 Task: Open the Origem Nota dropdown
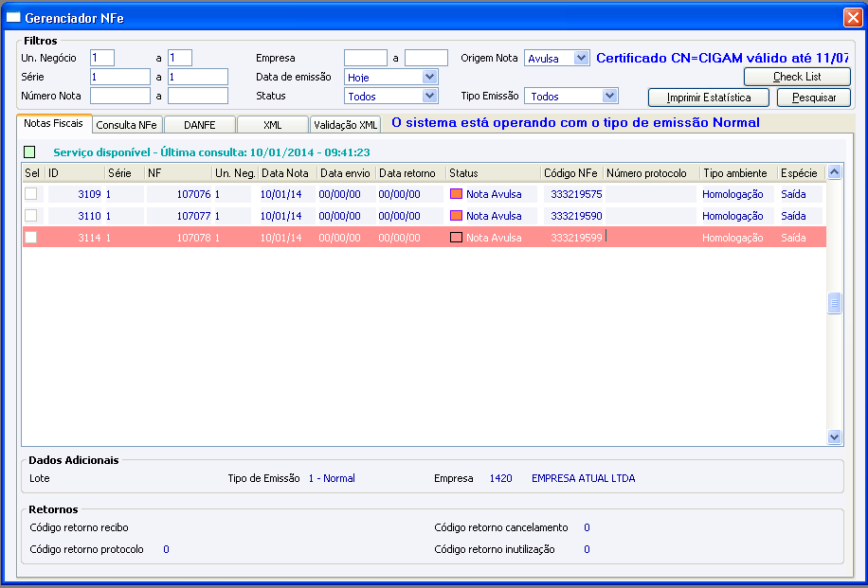(x=581, y=58)
